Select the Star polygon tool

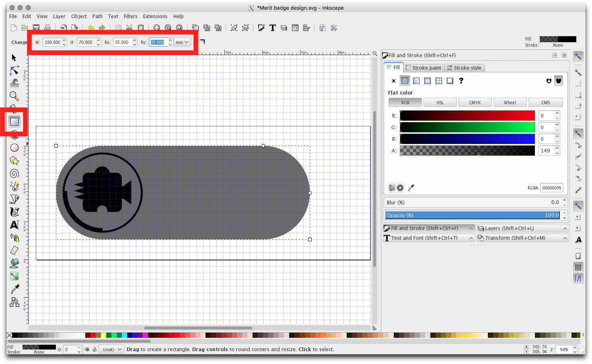coord(14,160)
